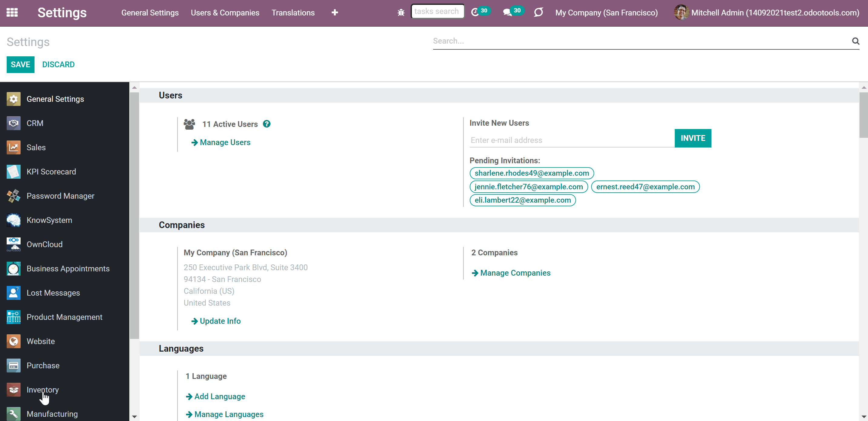The width and height of the screenshot is (868, 421).
Task: Open Users & Companies menu
Action: coord(225,13)
